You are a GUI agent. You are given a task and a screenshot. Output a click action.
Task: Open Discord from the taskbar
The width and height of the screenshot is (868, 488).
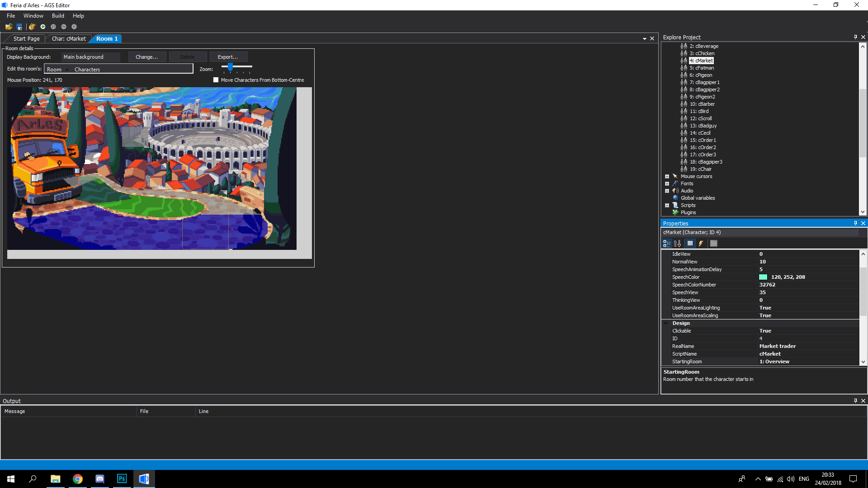click(100, 479)
